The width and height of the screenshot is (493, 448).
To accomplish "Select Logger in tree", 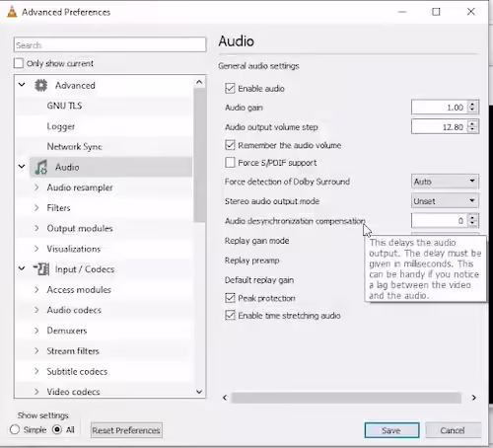I will [61, 126].
